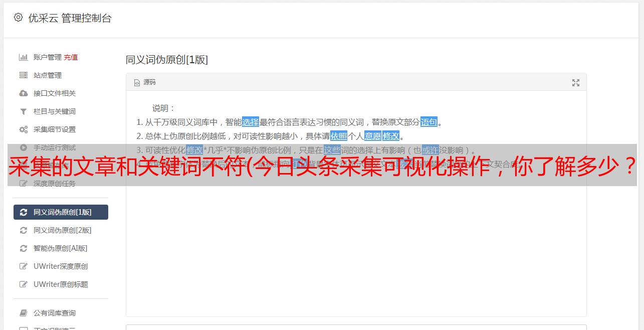Click the gear icon beside 优采云 管理控制台
Screen dimensions: 644x330
pos(18,18)
